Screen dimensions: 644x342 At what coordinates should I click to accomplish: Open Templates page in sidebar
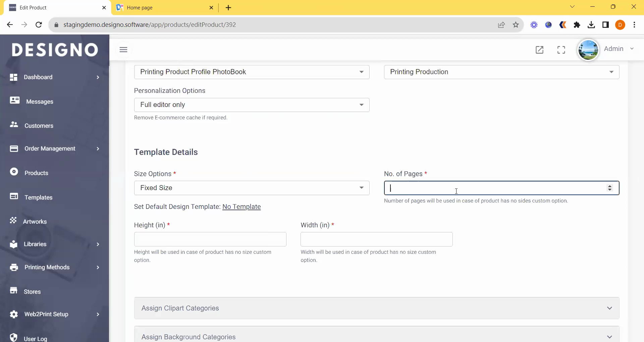coord(38,197)
